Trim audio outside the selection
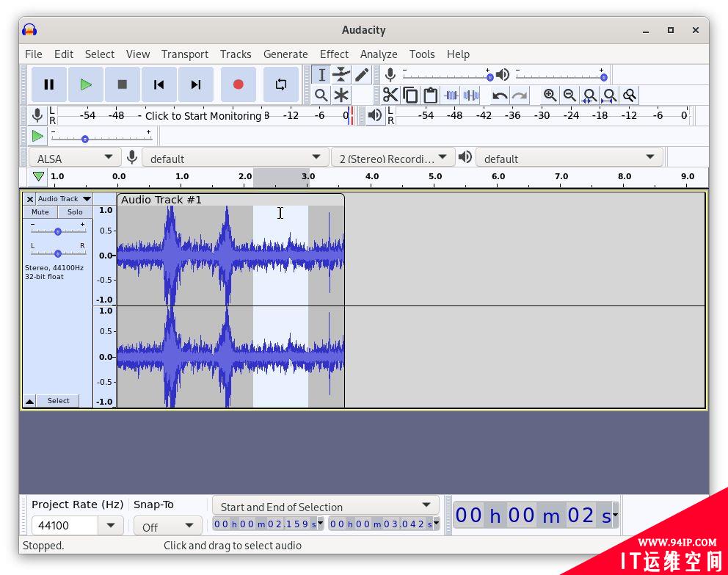Viewport: 728px width, 575px height. [451, 95]
